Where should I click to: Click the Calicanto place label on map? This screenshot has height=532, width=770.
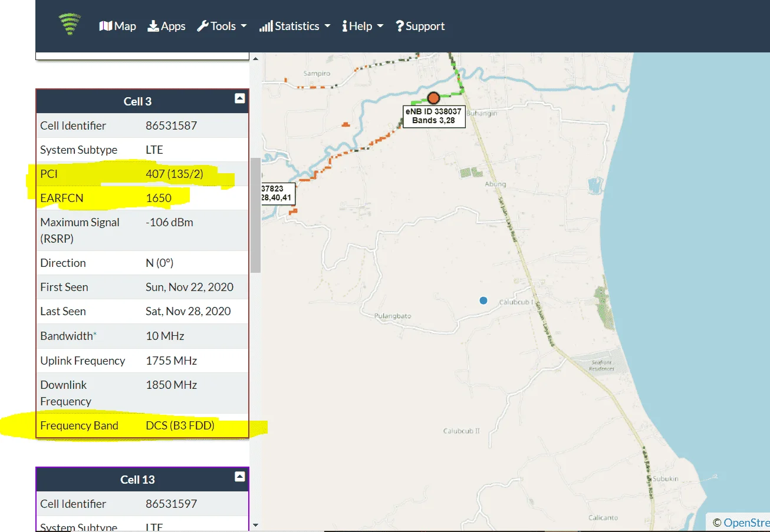(603, 517)
